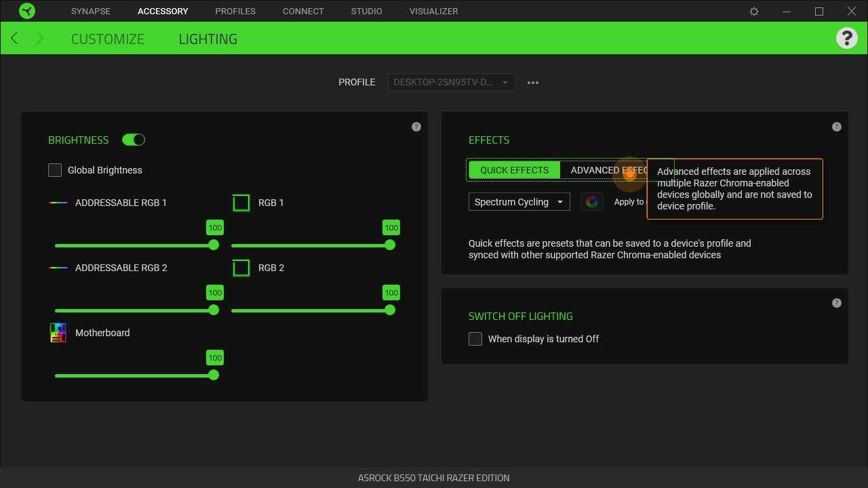Click the Effects panel help icon
868x488 pixels.
pos(837,127)
